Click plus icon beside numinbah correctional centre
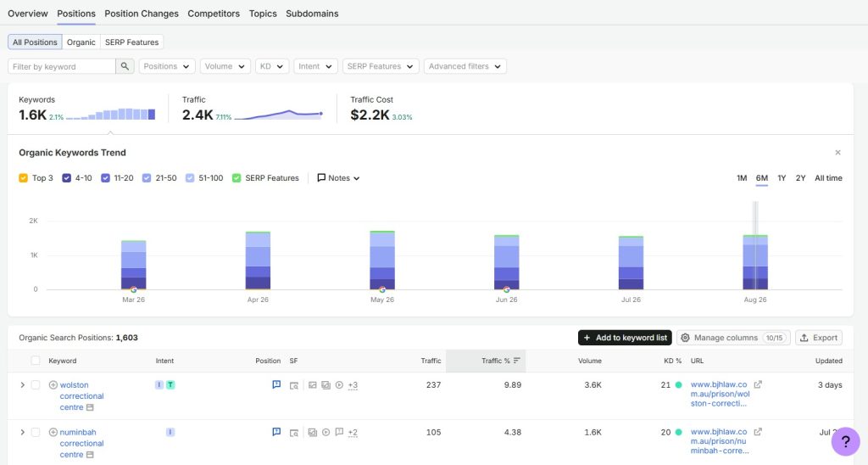This screenshot has width=868, height=465. [x=53, y=432]
